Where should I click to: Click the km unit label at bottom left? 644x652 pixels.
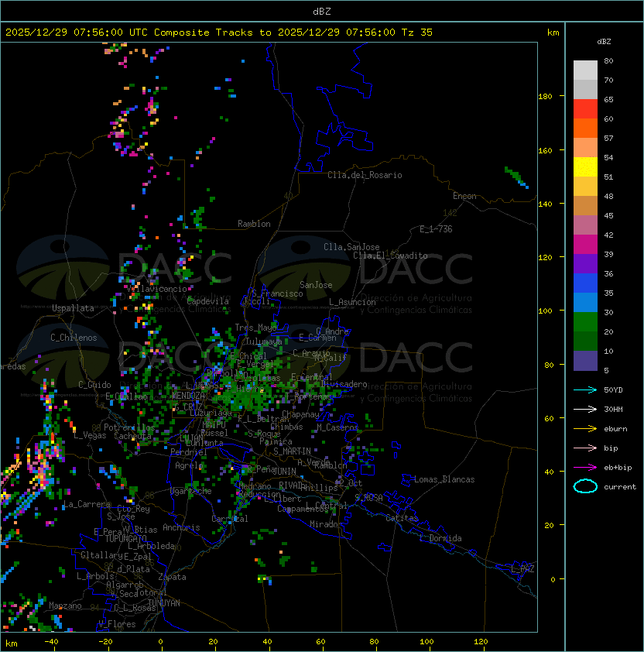[12, 644]
